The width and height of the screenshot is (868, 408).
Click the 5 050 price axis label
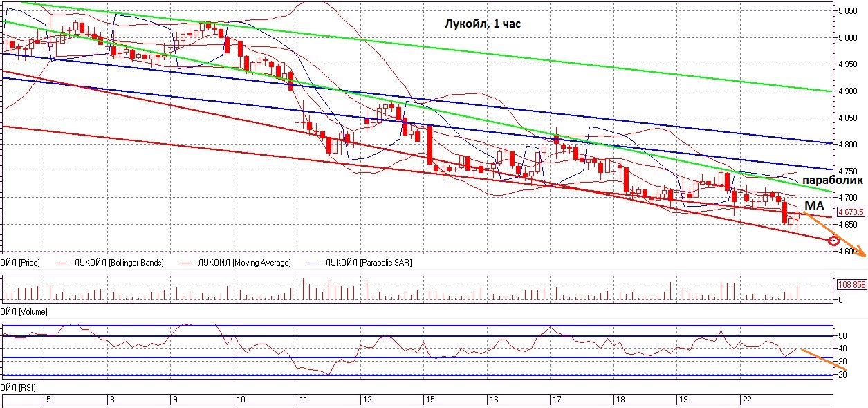tap(849, 11)
